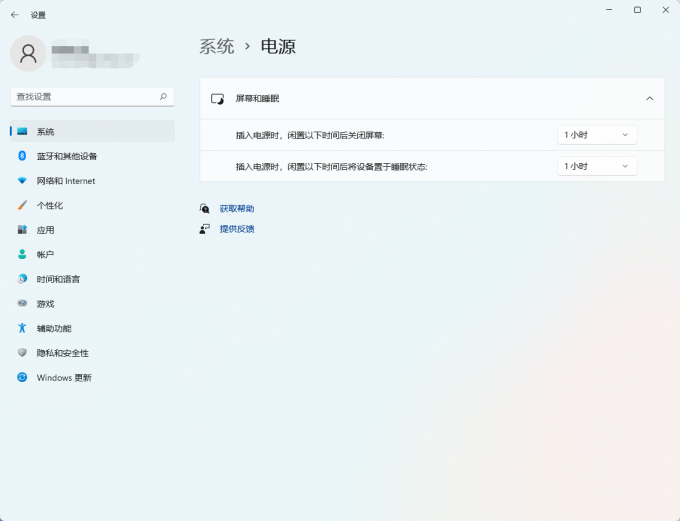Click the 获取帮助 help icon
This screenshot has width=680, height=521.
click(x=204, y=208)
